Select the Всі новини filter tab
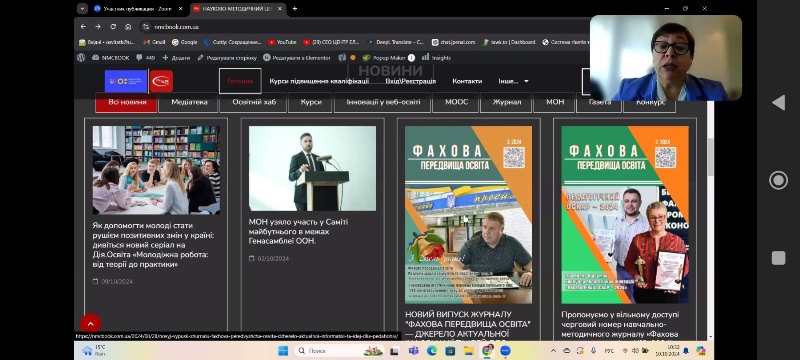 pos(127,102)
